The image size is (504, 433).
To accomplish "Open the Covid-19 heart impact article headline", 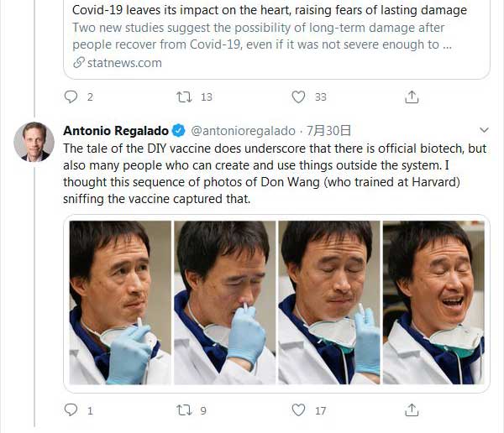I will (269, 11).
